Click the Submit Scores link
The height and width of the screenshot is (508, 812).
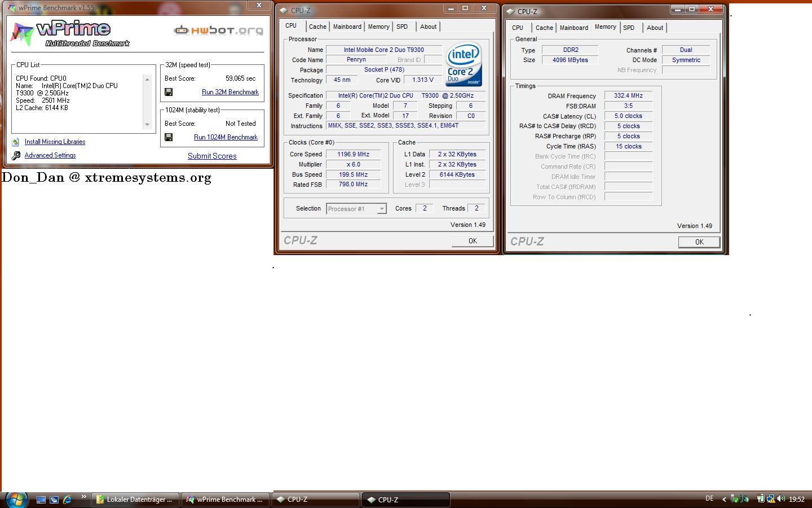[212, 156]
